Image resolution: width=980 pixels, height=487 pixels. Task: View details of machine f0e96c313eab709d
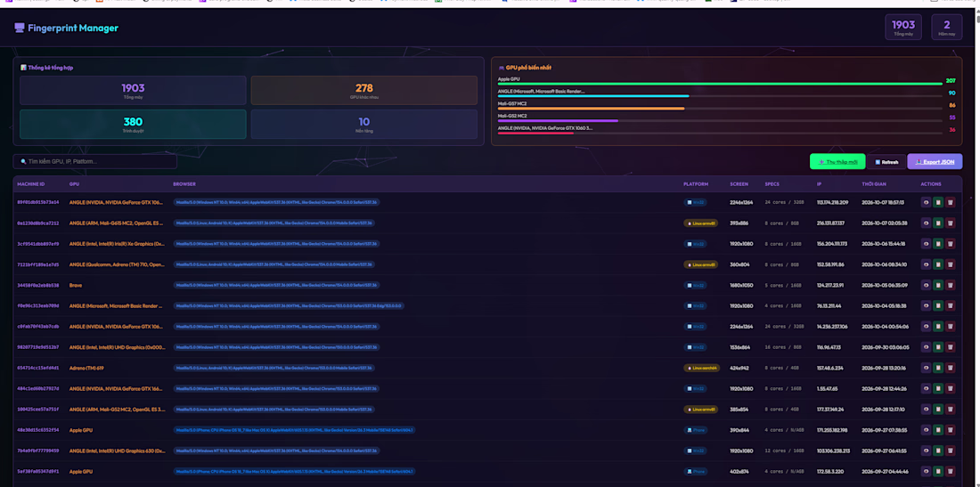tap(926, 306)
